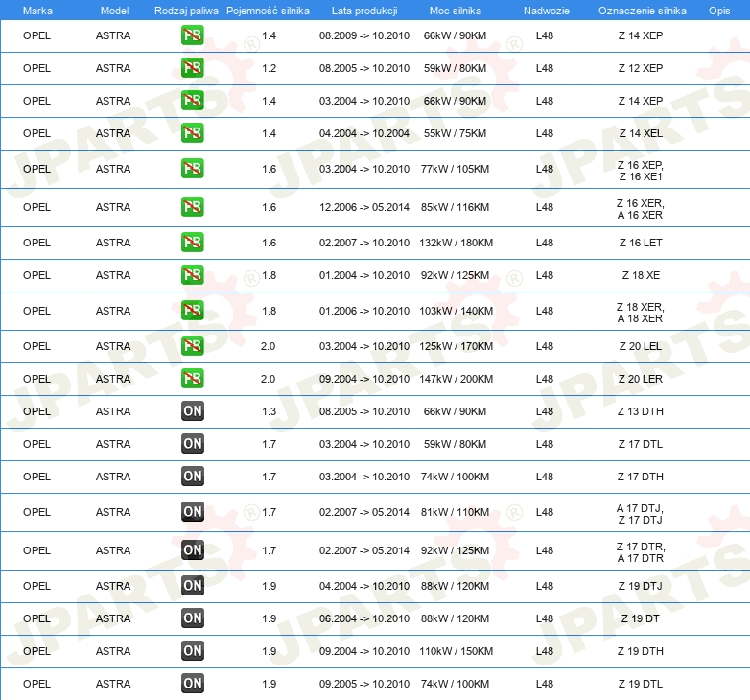Screen dimensions: 750x700
Task: Select the Opis column header
Action: pos(718,10)
